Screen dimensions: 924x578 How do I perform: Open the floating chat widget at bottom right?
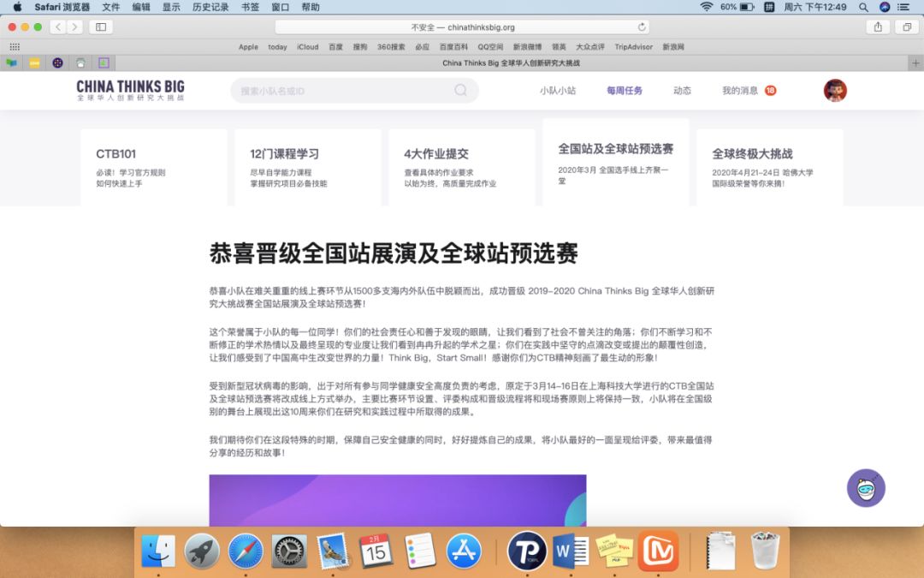point(867,487)
